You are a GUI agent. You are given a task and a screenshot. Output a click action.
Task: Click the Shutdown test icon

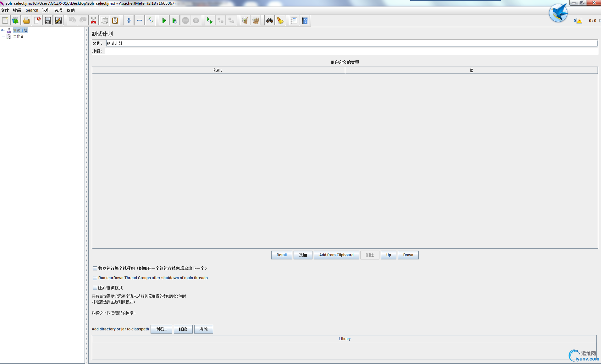click(x=196, y=21)
